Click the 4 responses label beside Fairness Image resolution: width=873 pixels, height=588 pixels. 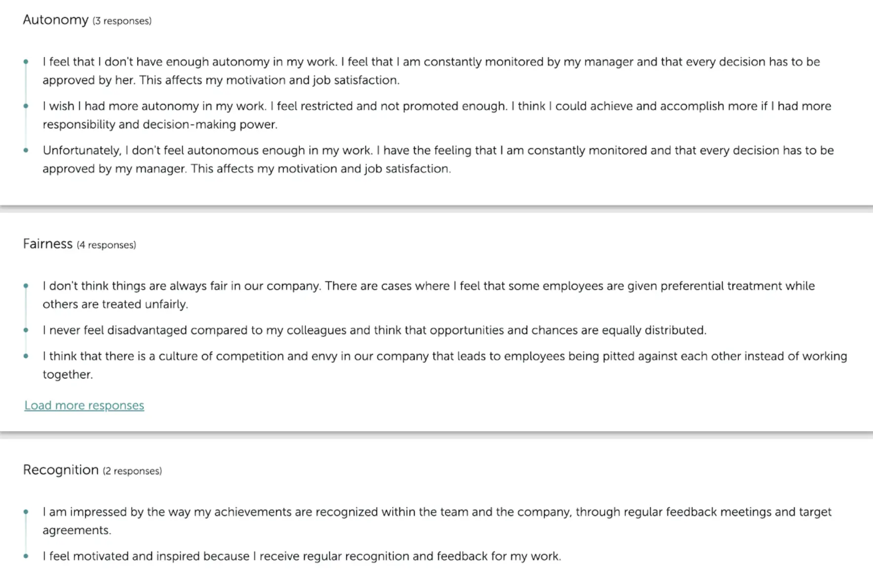(x=106, y=244)
